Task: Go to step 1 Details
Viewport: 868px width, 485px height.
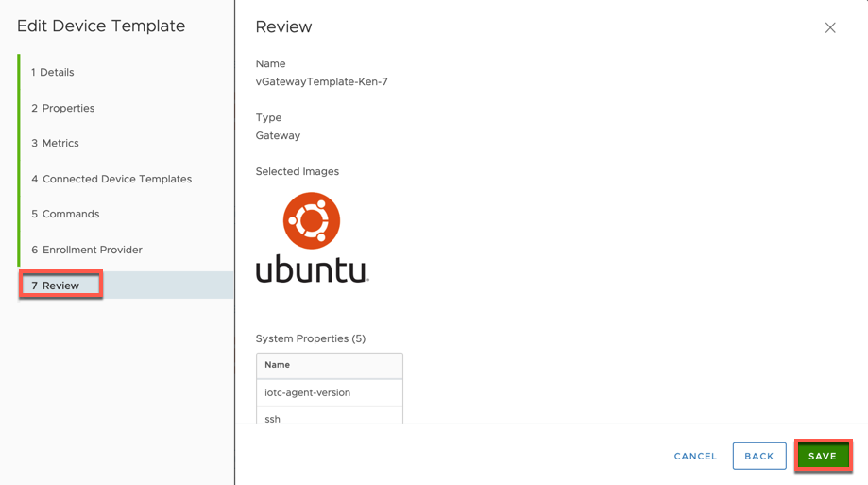Action: tap(53, 72)
